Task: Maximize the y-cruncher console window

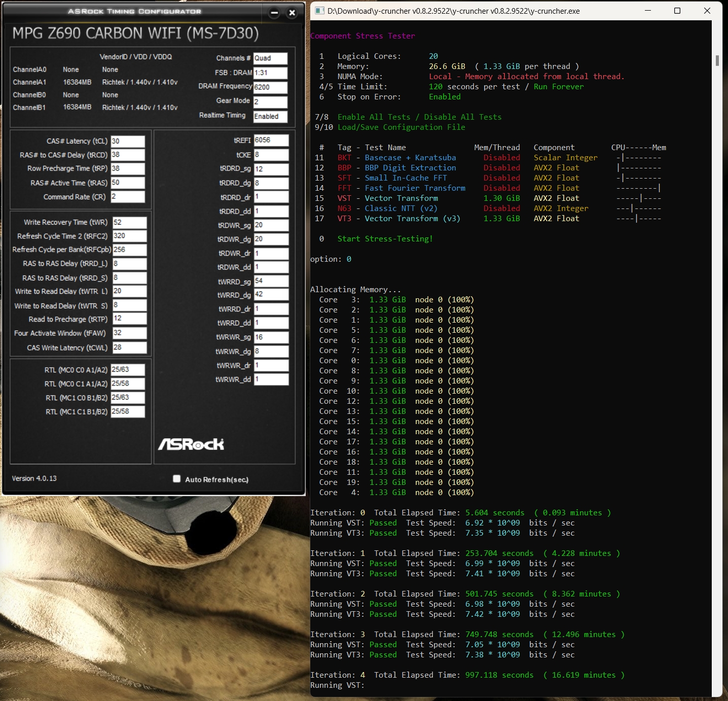Action: tap(677, 11)
